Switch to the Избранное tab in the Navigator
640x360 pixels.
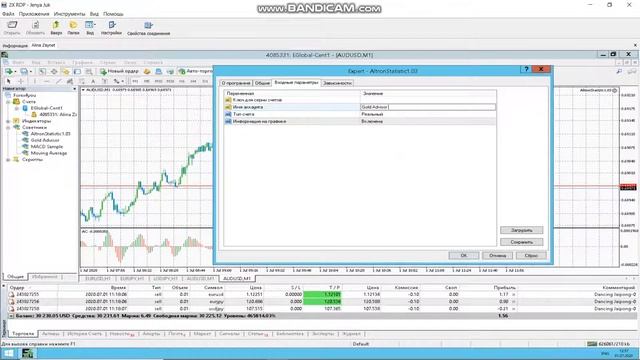click(45, 277)
